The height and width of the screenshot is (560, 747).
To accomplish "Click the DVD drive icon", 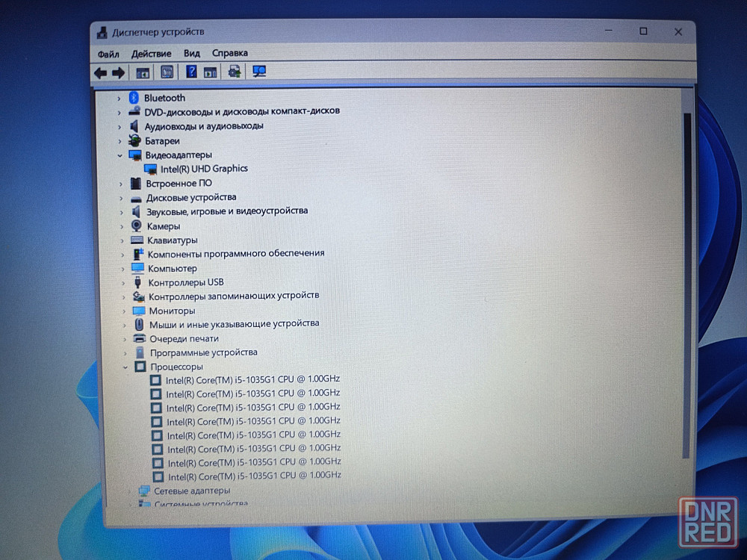I will point(134,112).
